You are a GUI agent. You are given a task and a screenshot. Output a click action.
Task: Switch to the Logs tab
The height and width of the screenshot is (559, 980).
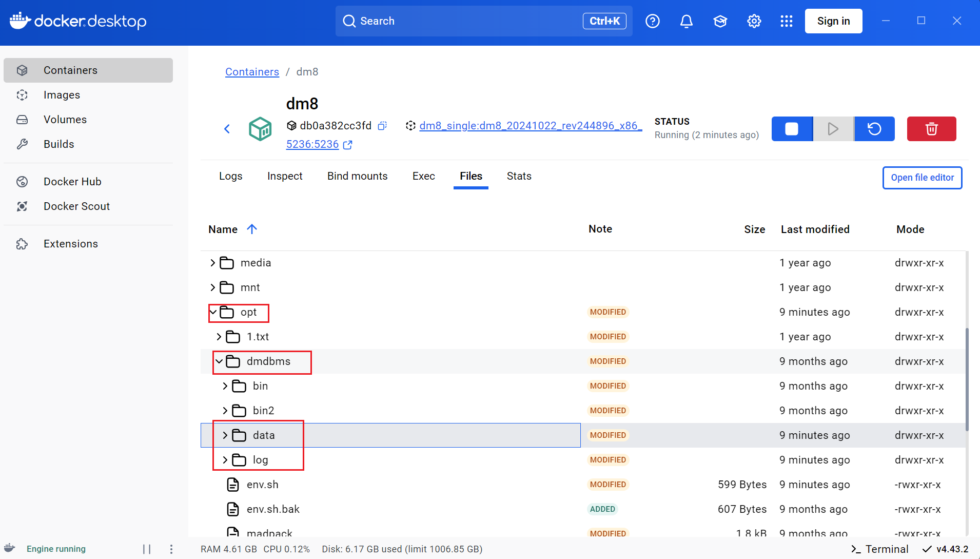[231, 176]
